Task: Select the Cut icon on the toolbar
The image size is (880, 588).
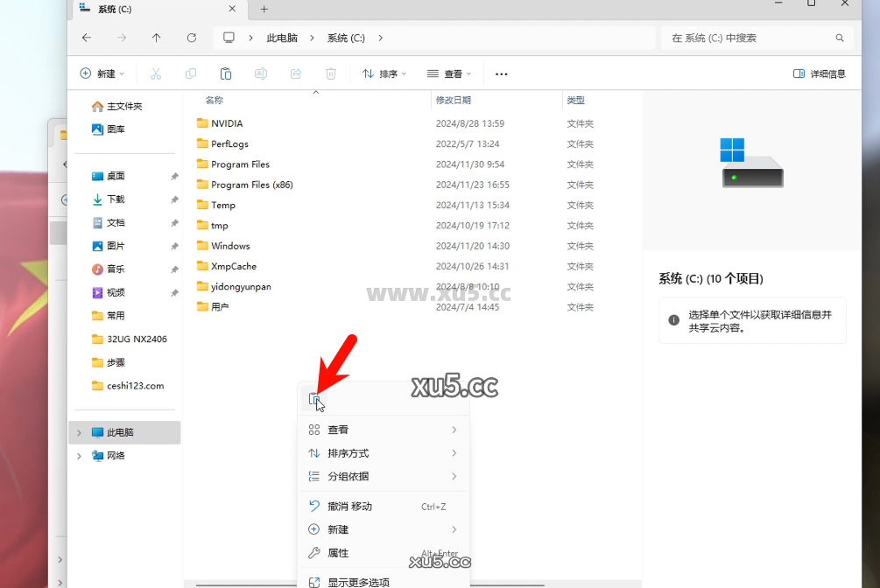Action: (x=156, y=73)
